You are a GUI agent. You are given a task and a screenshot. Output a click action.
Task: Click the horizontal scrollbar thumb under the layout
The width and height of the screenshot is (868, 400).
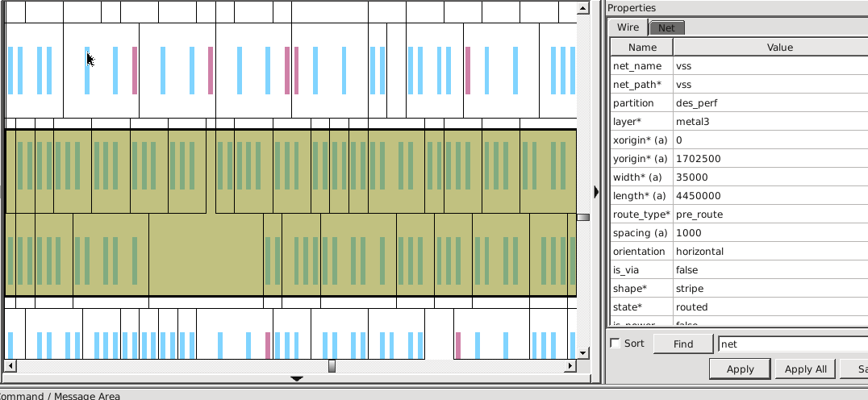point(332,366)
